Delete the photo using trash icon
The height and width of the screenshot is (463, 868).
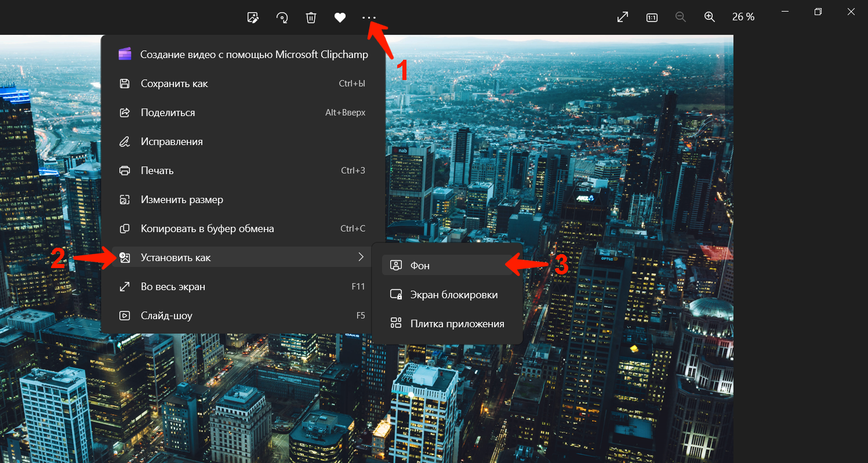click(x=311, y=17)
